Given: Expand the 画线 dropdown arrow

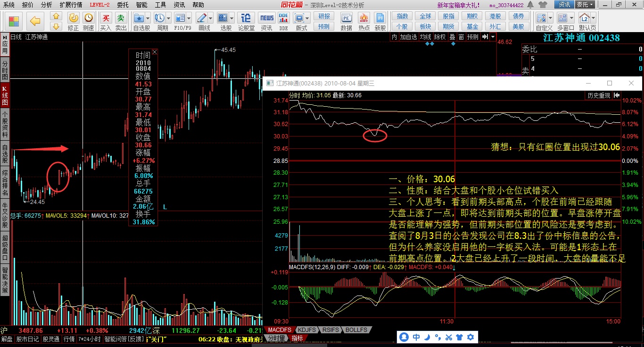Looking at the screenshot, I should coord(210,18).
